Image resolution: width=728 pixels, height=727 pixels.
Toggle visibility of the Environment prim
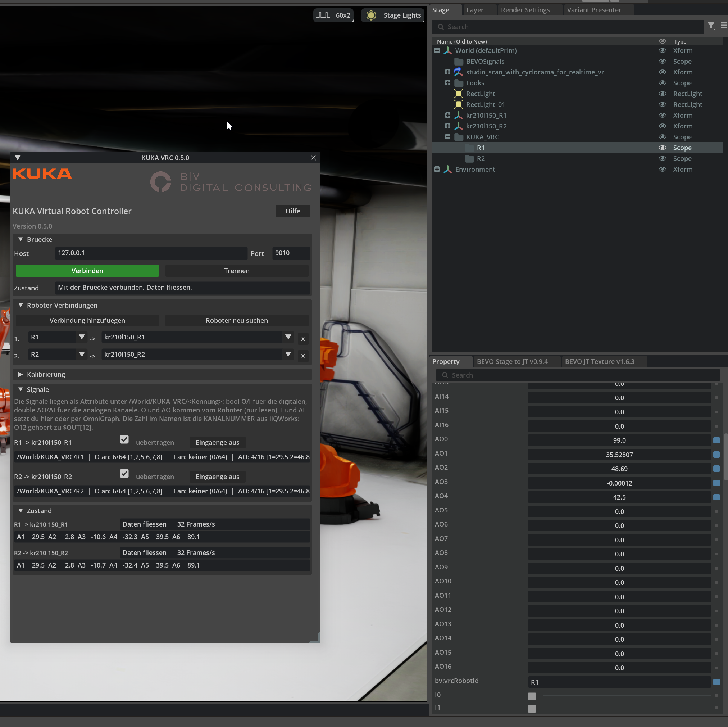(x=662, y=170)
